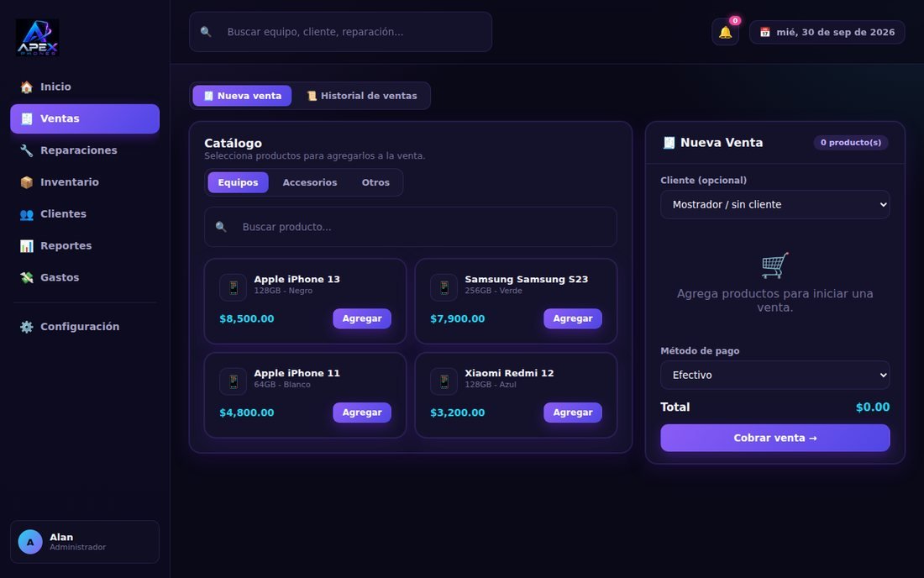Open Alan Administrador profile card

(85, 542)
